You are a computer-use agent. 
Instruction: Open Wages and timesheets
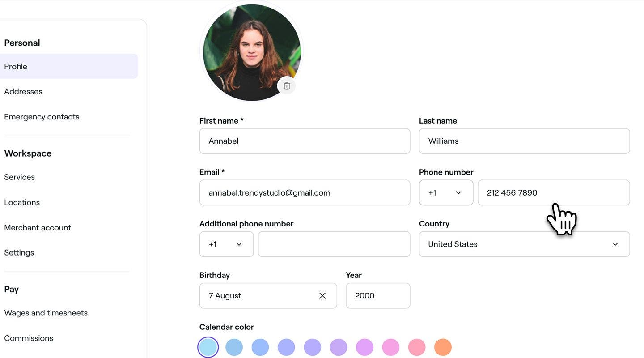pos(46,313)
